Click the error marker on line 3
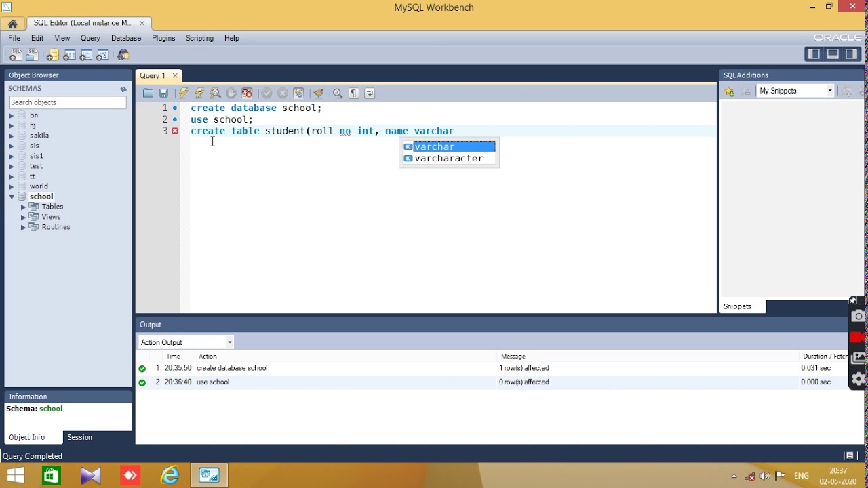This screenshot has height=488, width=868. [x=175, y=131]
